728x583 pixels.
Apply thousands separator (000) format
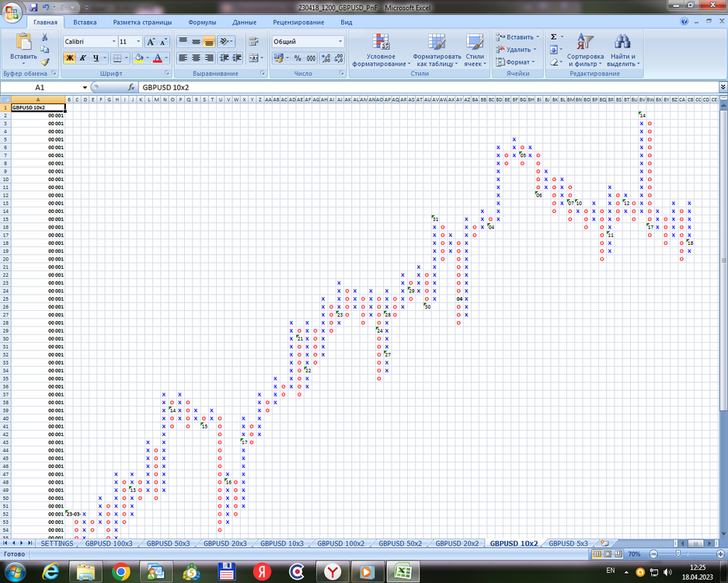pyautogui.click(x=311, y=58)
